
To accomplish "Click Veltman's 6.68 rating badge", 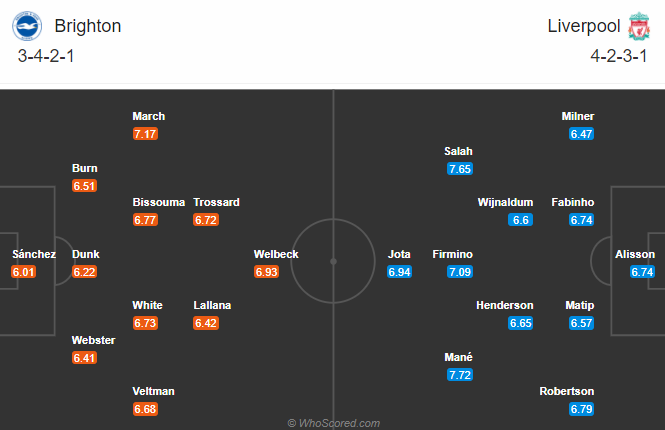I will (146, 408).
